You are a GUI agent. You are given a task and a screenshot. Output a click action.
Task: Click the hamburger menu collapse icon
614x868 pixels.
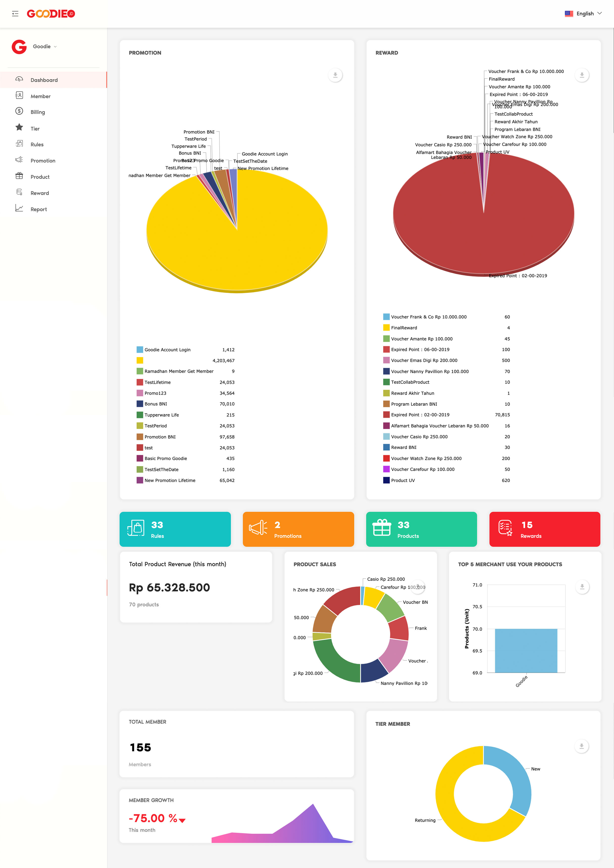[x=15, y=14]
